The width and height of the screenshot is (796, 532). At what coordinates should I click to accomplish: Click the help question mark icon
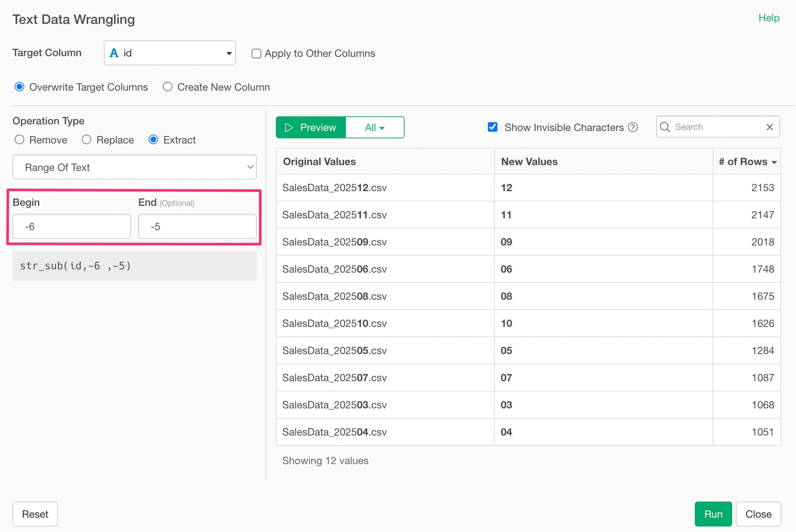pos(633,127)
